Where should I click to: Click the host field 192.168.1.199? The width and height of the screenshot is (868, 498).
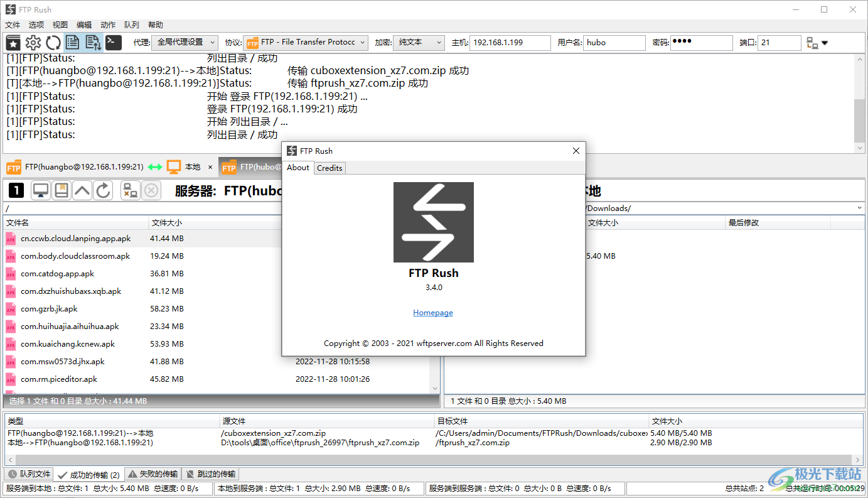510,43
